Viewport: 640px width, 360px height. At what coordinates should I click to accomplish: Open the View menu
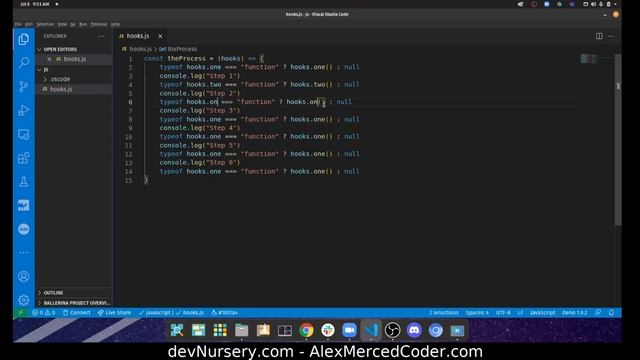[62, 24]
